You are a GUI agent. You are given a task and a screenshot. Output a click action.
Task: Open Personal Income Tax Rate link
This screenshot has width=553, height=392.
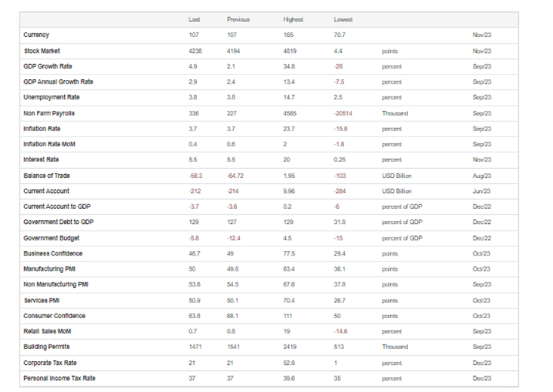pyautogui.click(x=60, y=378)
